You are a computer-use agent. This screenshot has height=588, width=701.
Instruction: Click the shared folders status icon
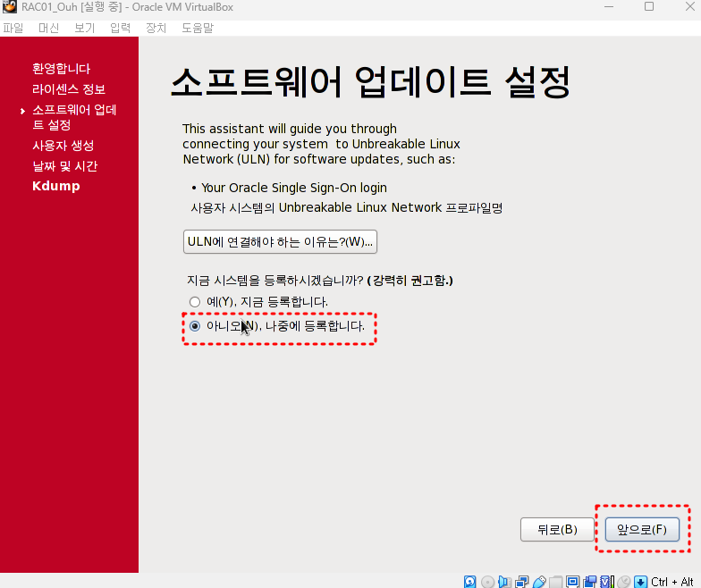coord(556,581)
